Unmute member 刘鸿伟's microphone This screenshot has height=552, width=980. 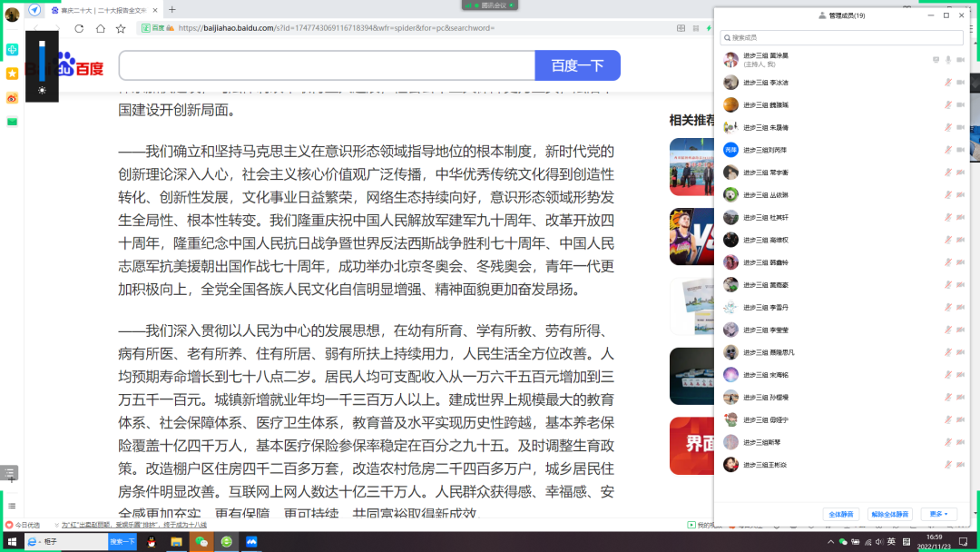950,150
